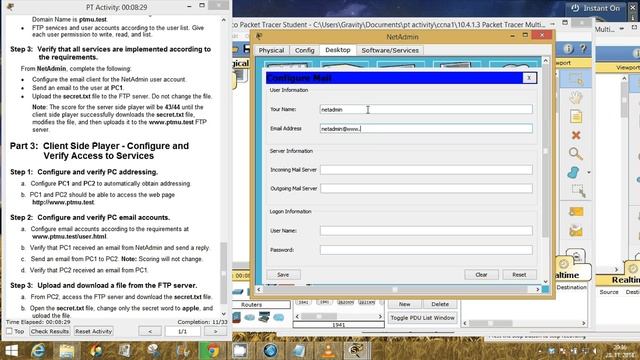Go to next activity page arrow
The height and width of the screenshot is (360, 640).
215,331
